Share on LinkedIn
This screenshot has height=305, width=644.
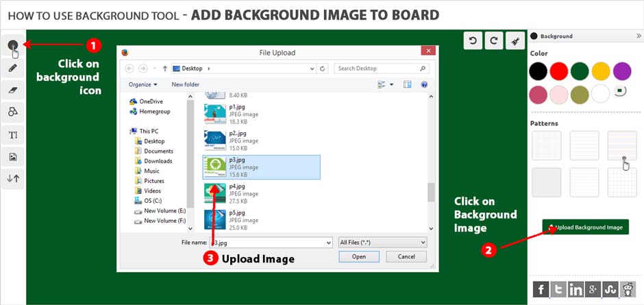[x=575, y=289]
